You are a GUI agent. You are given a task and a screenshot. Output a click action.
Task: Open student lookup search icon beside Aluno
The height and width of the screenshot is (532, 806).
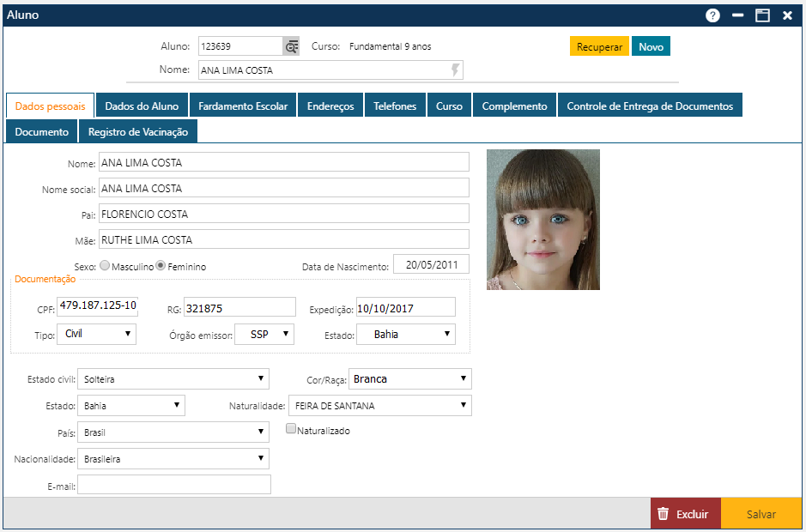292,46
